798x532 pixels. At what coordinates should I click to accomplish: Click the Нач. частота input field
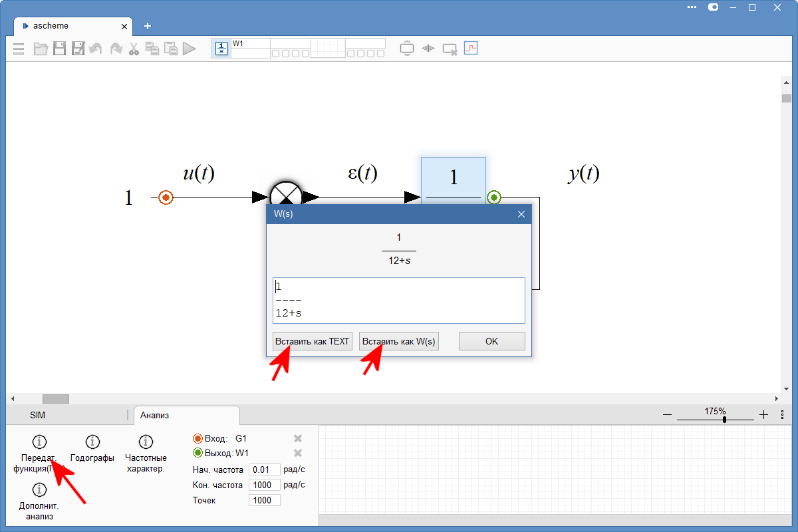[264, 469]
